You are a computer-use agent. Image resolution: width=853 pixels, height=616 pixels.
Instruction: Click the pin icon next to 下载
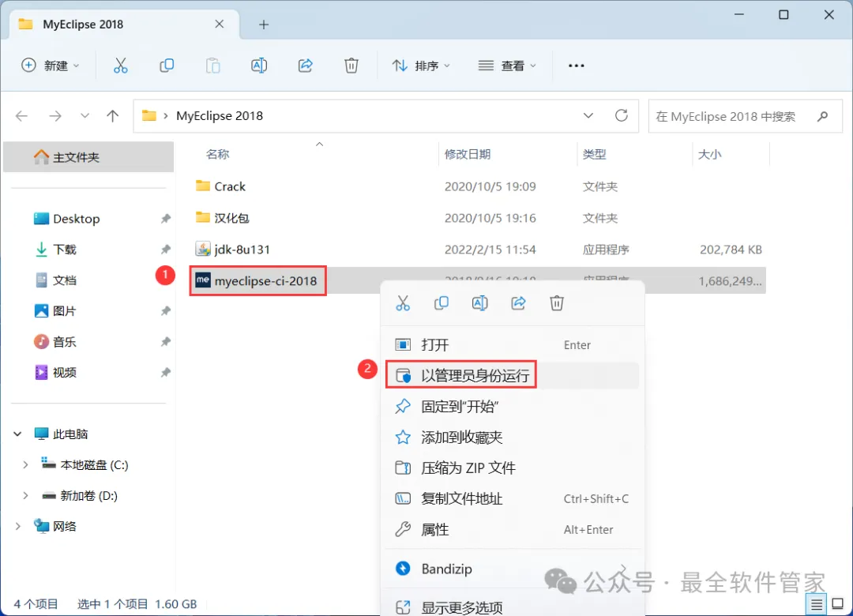pyautogui.click(x=165, y=250)
